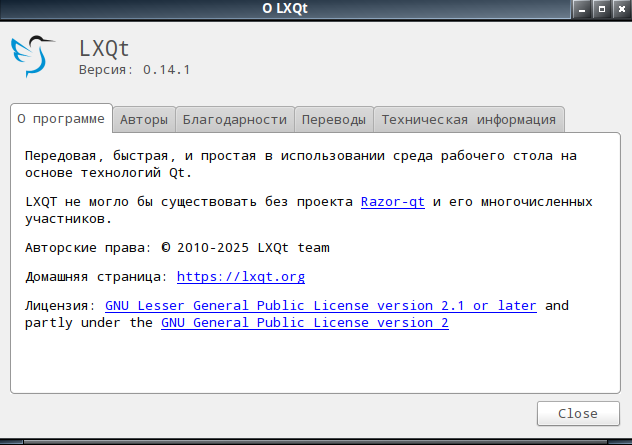
Task: Minimize the О LXQt window
Action: click(582, 9)
